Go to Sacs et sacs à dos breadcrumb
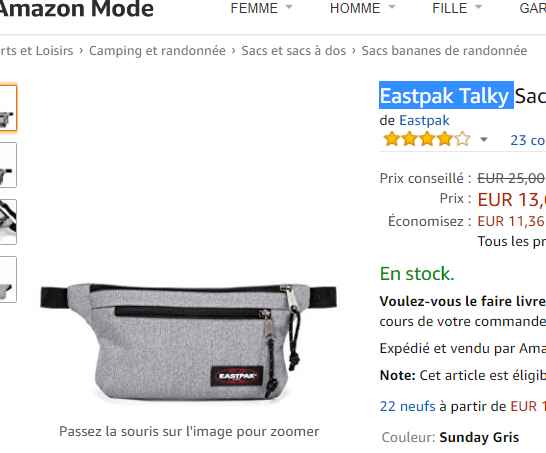Screen dimensions: 546x453 coord(294,50)
